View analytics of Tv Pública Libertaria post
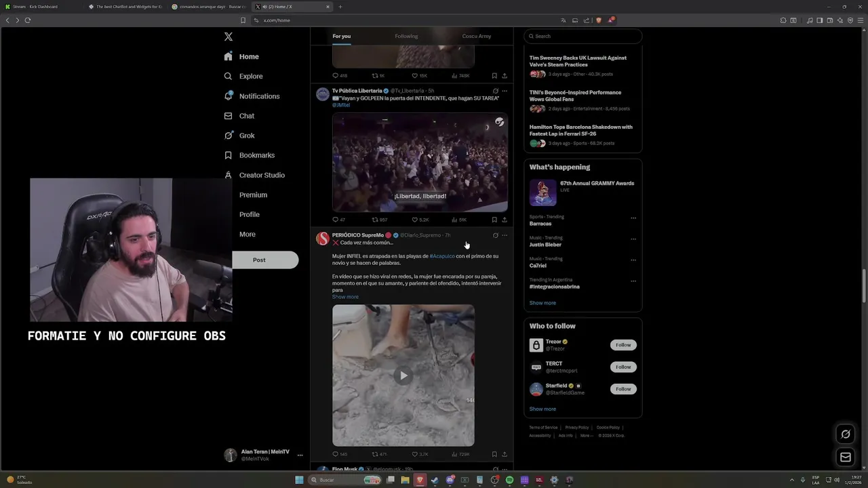Image resolution: width=868 pixels, height=488 pixels. click(459, 220)
